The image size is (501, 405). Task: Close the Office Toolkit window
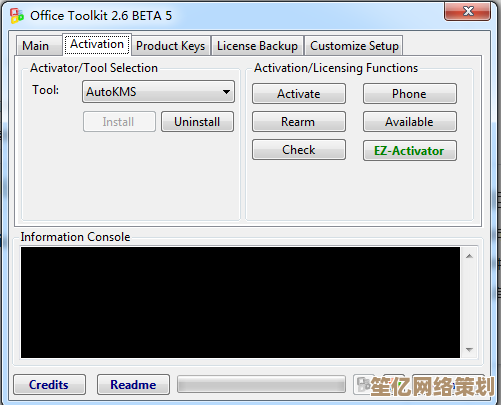[x=468, y=12]
